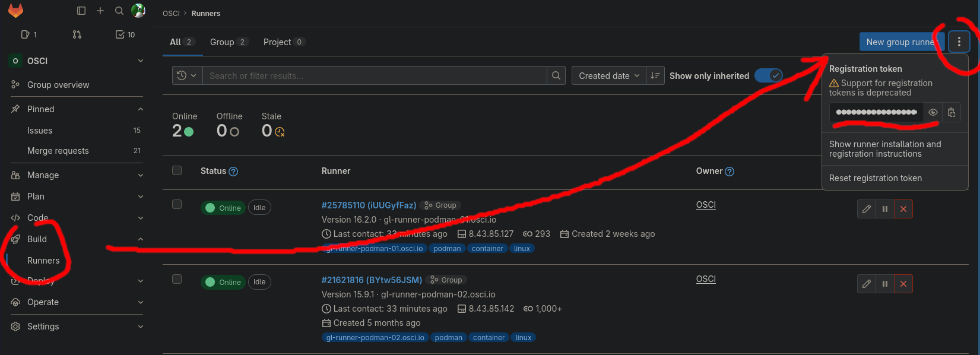Select Reset registration token menu entry
The width and height of the screenshot is (980, 355).
(x=875, y=178)
